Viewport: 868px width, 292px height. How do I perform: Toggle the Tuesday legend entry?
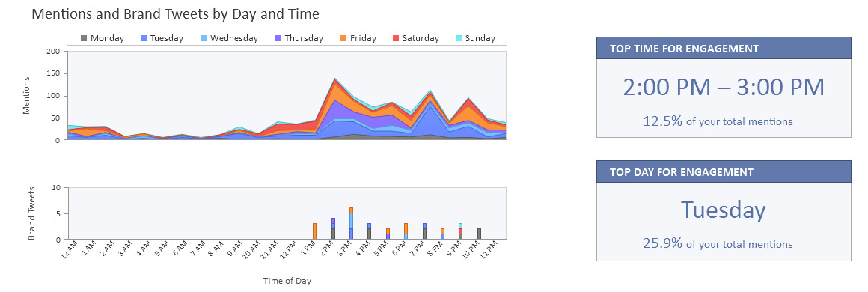(x=162, y=38)
